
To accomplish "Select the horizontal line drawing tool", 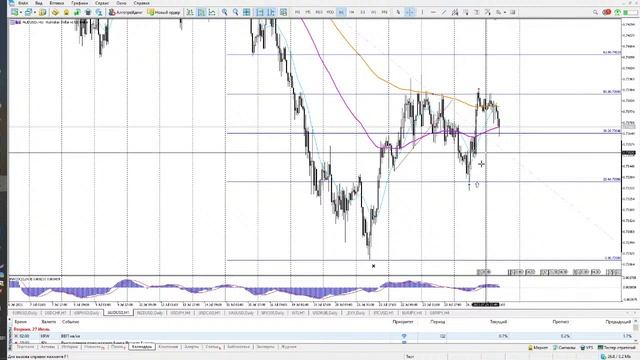I will [433, 12].
